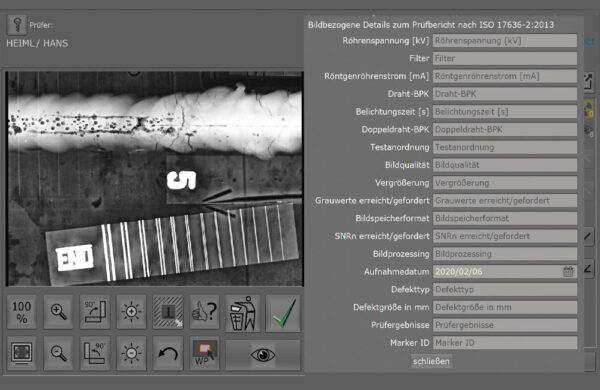
Task: Increase brightness with sun plus icon
Action: (x=131, y=312)
